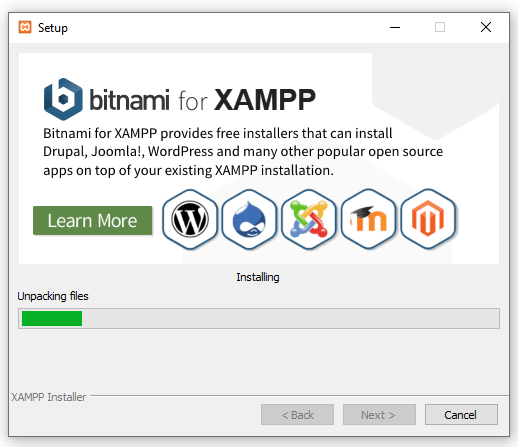Click the Drupal droplet icon
Viewport: 518px width, 447px height.
point(249,219)
